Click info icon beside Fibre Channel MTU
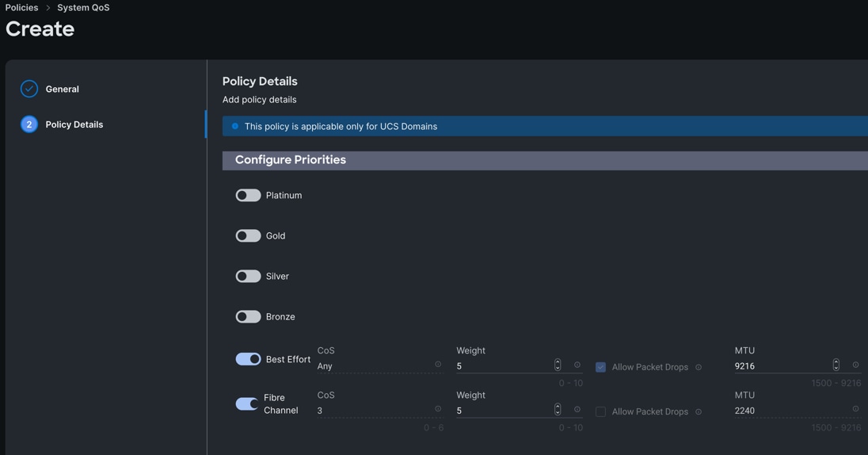 pos(855,409)
